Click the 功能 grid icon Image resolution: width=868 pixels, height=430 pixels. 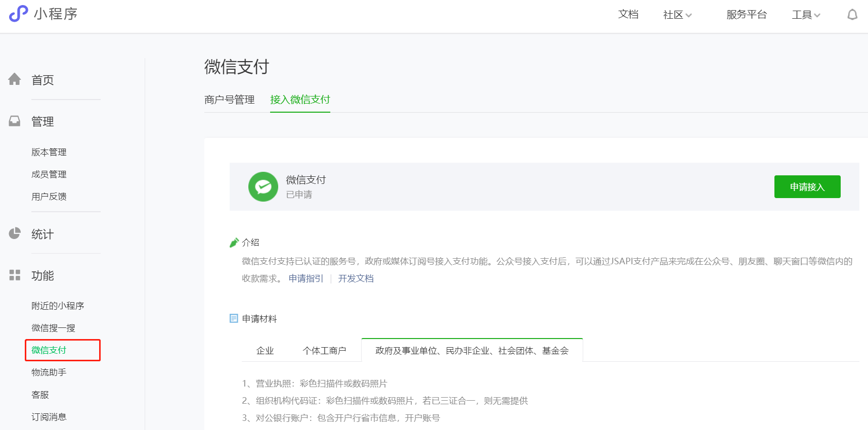pyautogui.click(x=15, y=275)
